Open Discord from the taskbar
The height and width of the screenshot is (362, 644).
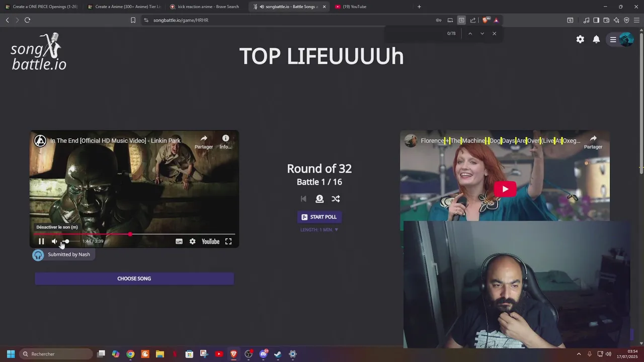tap(263, 354)
